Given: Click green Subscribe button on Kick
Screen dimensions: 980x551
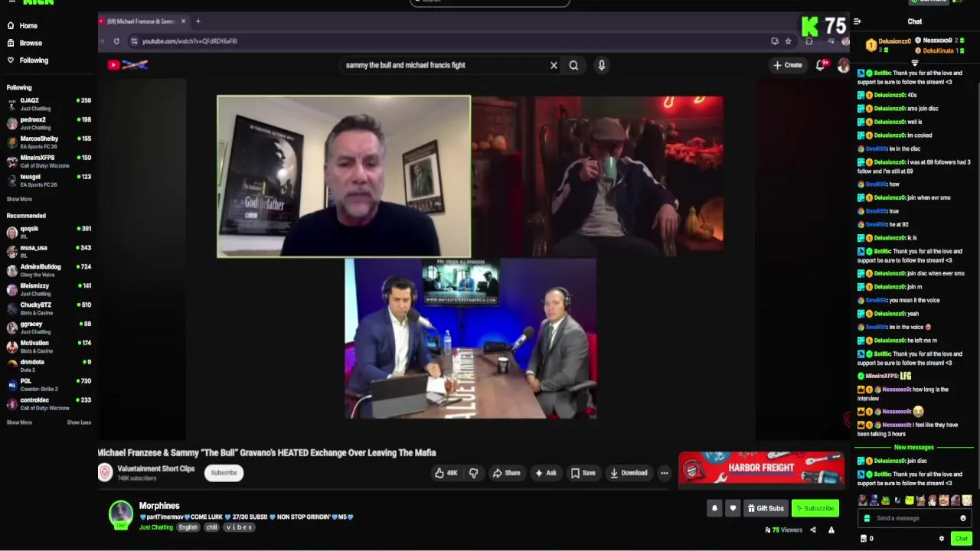Looking at the screenshot, I should coord(815,508).
